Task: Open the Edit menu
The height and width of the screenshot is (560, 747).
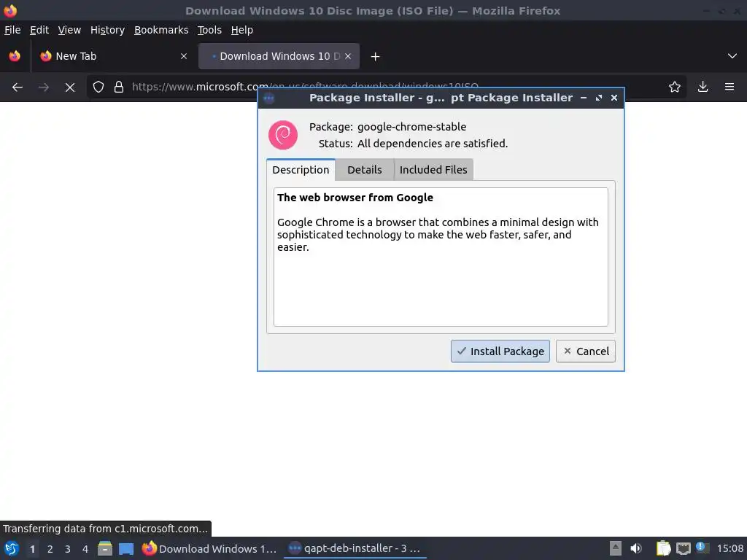Action: (39, 30)
